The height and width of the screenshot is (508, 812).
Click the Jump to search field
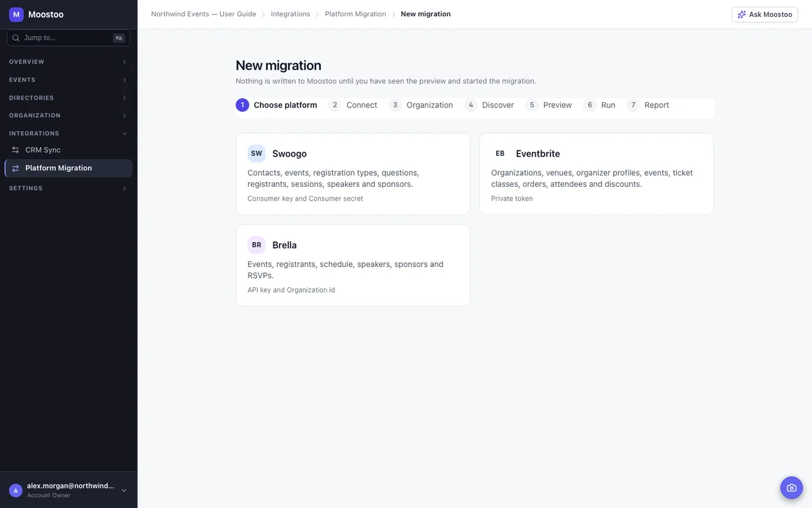tap(68, 38)
